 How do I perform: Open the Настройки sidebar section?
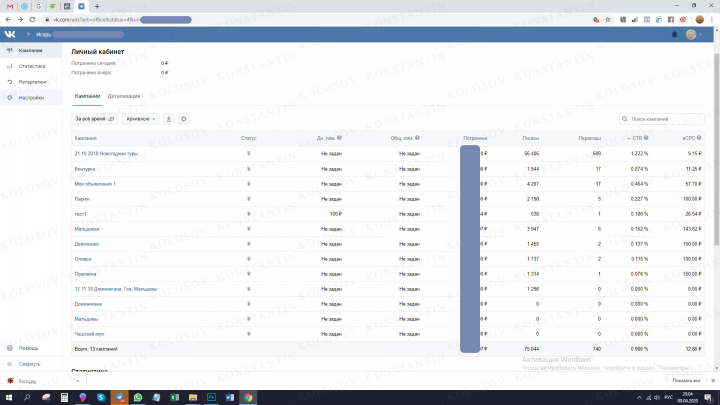(31, 98)
